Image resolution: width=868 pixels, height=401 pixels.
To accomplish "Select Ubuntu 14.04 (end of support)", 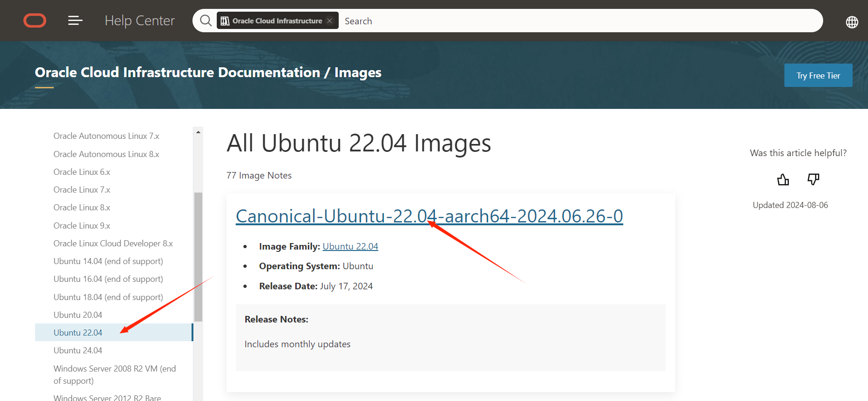I will (108, 261).
